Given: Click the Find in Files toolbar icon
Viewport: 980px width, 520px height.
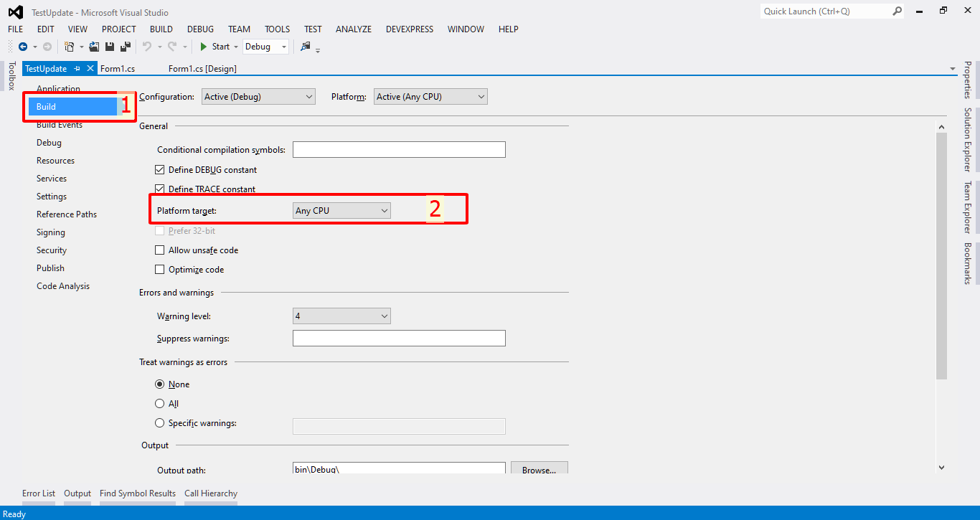Looking at the screenshot, I should tap(306, 47).
